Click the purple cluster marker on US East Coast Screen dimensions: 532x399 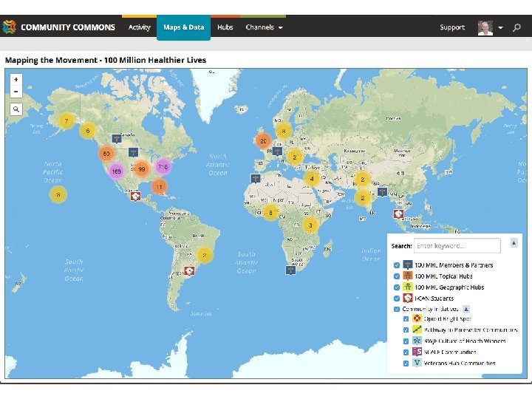point(163,166)
